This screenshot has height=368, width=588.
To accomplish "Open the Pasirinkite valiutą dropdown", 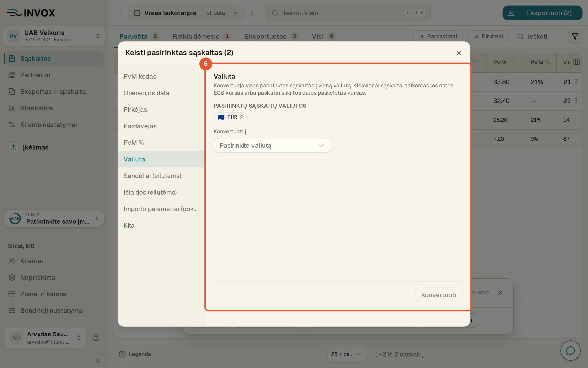I will click(272, 145).
